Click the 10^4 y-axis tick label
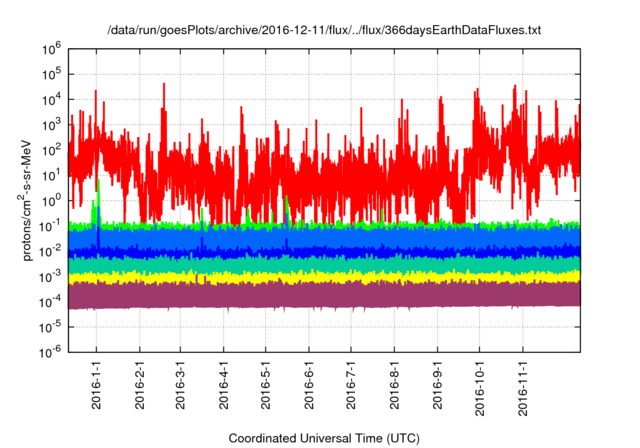The width and height of the screenshot is (640, 448). 51,100
